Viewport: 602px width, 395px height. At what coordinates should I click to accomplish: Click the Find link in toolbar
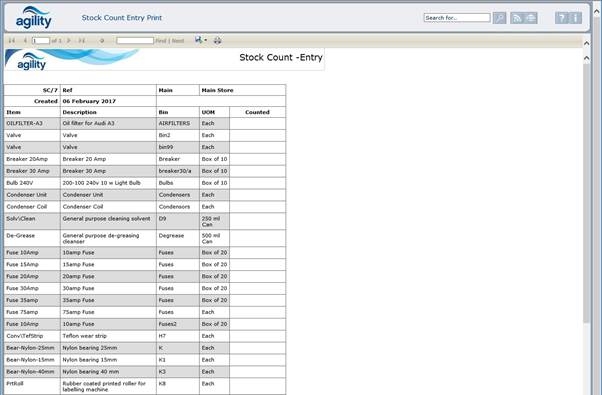(161, 40)
